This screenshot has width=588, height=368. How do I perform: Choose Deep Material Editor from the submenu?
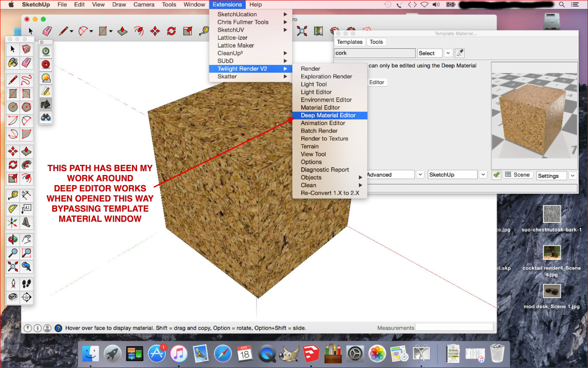click(x=330, y=115)
